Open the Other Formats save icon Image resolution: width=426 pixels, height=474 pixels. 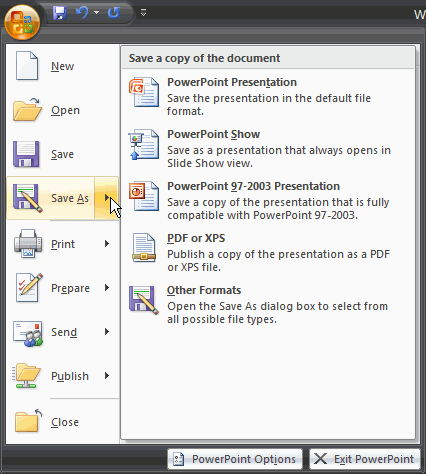(x=144, y=300)
